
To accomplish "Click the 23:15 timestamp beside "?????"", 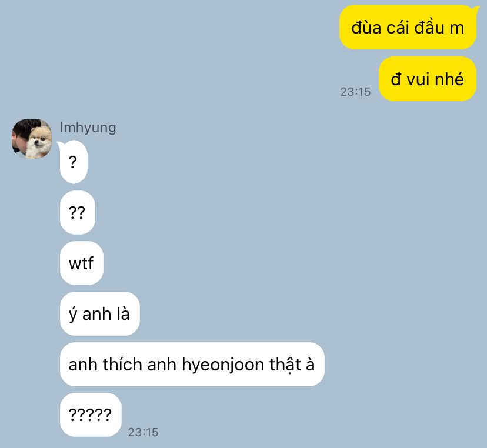I will pyautogui.click(x=143, y=432).
